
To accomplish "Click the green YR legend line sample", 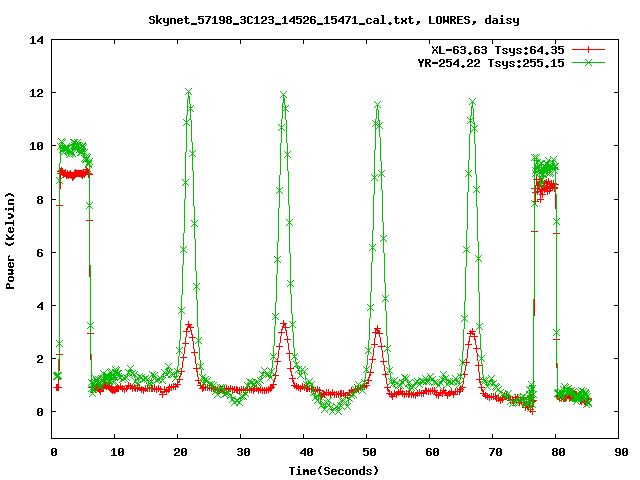I will 588,62.
